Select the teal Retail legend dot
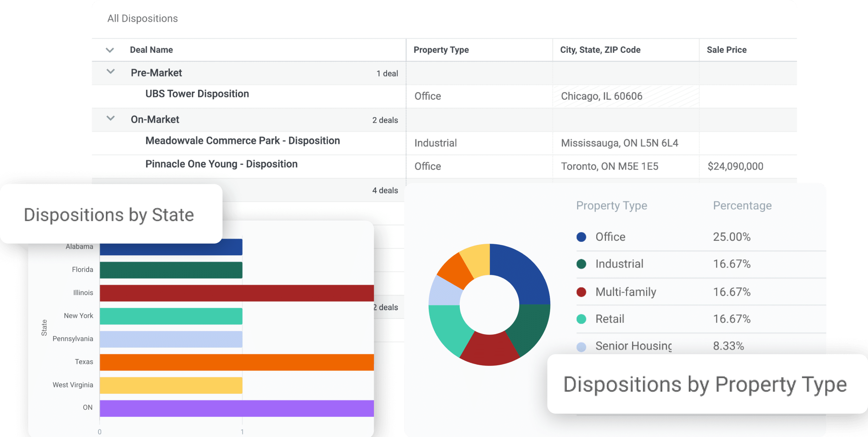The width and height of the screenshot is (868, 437). click(x=581, y=319)
